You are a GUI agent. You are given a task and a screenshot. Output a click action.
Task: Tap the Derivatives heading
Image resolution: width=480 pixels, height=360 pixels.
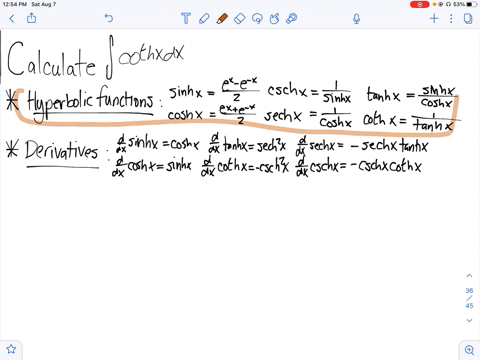[62, 151]
